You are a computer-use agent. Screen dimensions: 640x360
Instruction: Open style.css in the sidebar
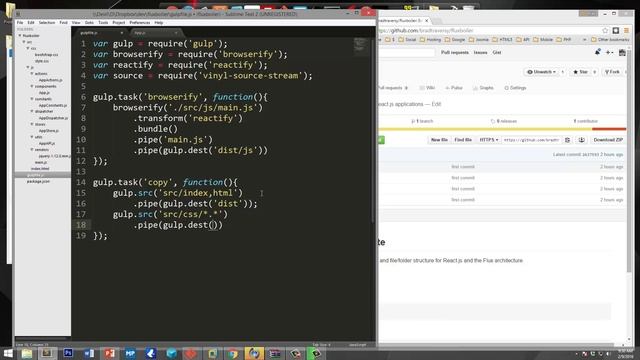click(42, 61)
